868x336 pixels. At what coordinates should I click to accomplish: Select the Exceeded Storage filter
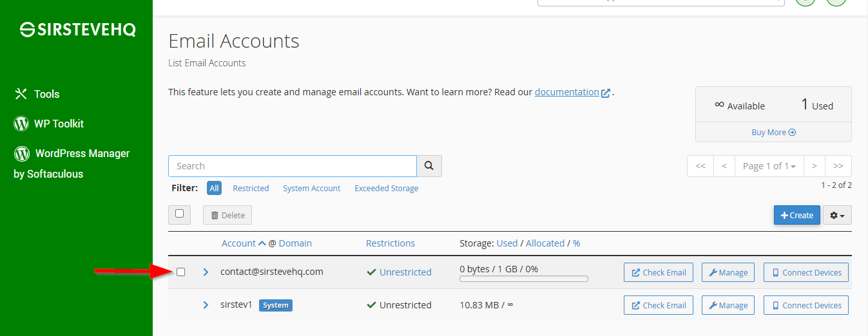coord(387,189)
